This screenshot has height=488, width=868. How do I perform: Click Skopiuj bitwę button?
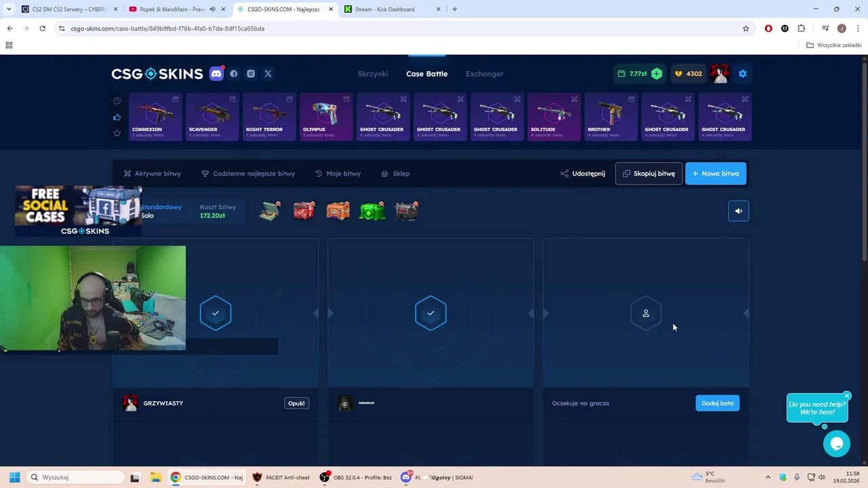pos(649,174)
